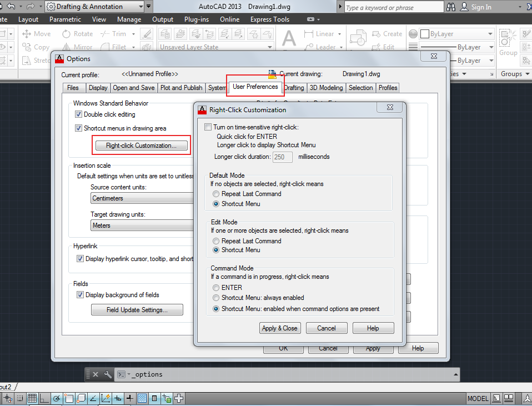Toggle Dynamic Input icon in status bar

118,399
